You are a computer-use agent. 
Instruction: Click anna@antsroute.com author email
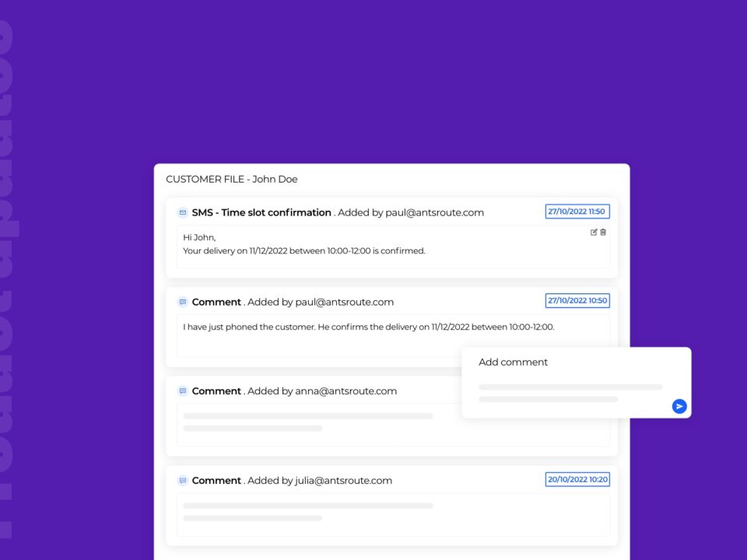(x=345, y=391)
